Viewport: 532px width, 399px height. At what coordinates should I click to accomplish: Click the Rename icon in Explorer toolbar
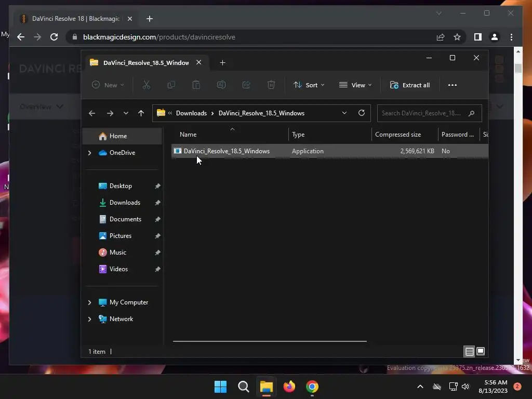click(x=221, y=85)
